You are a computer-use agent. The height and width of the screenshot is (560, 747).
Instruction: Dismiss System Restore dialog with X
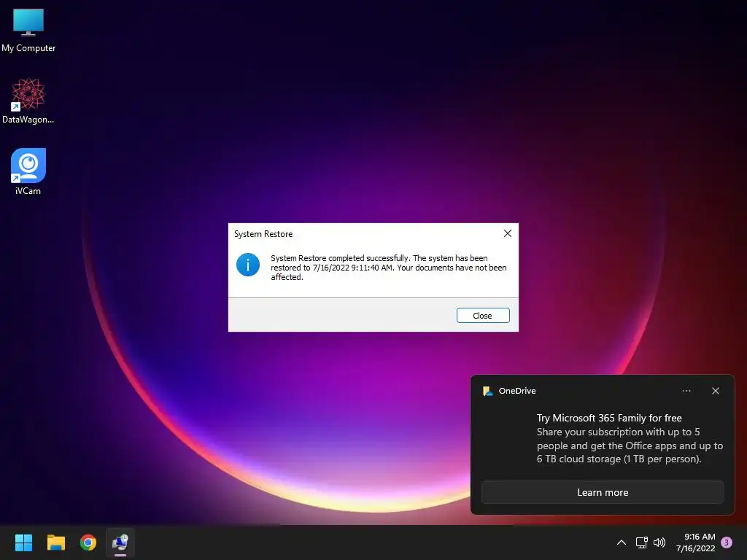tap(508, 233)
